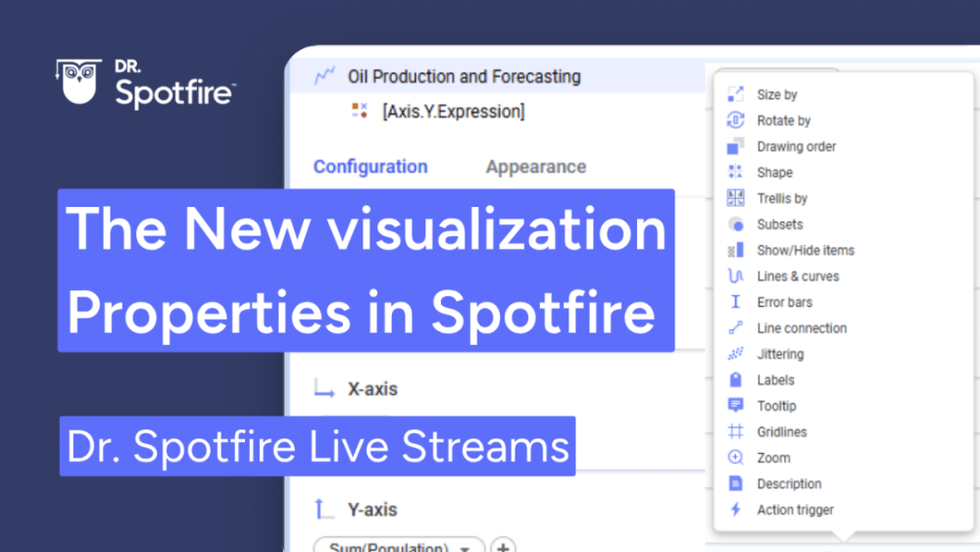Click the Rotate by icon
This screenshot has height=552, width=980.
tap(736, 120)
